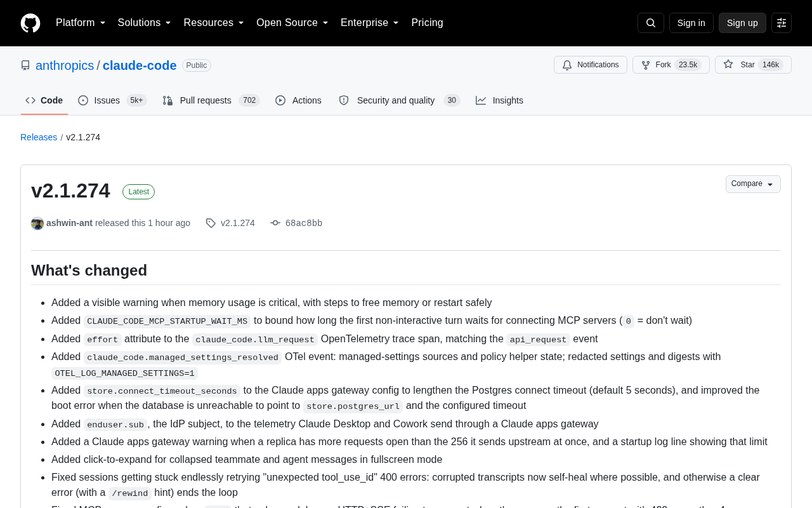Screen dimensions: 812x508
Task: Click the CLAUDE_CODE_MCP_STARTUP_WAIT_MS code text
Action: click(x=167, y=321)
